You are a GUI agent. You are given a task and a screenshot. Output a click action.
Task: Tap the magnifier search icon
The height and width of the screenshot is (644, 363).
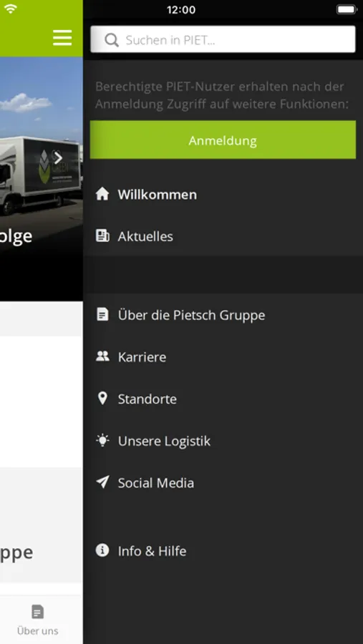click(112, 40)
